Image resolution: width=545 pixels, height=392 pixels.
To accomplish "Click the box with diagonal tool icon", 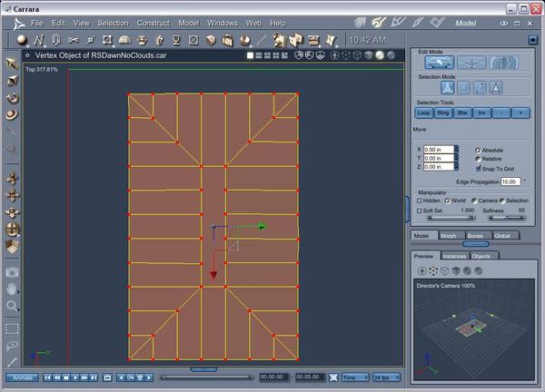I will (107, 40).
